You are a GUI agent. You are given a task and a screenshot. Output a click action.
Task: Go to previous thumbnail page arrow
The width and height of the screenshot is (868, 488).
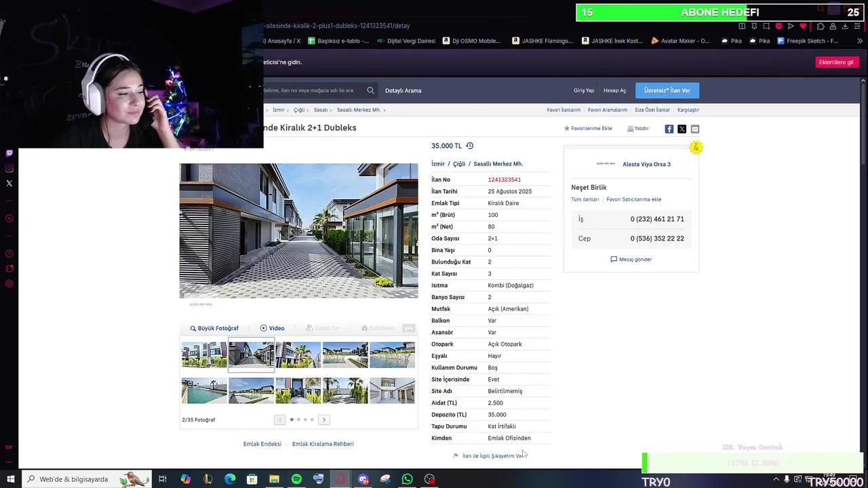(x=279, y=420)
